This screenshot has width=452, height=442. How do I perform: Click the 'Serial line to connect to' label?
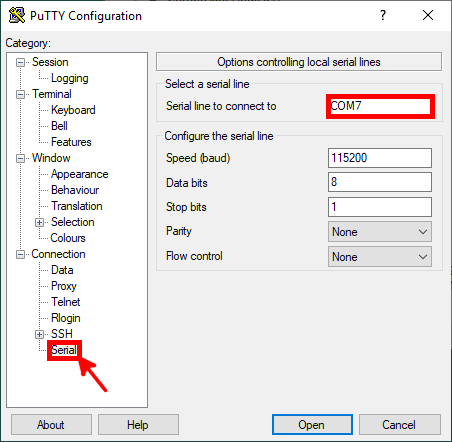[221, 106]
